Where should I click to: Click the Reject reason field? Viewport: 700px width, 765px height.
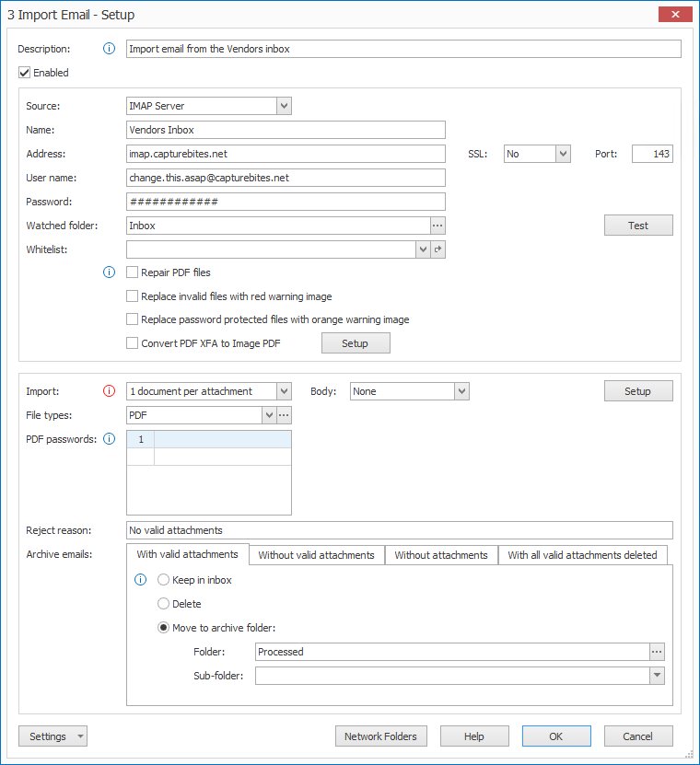coord(400,530)
